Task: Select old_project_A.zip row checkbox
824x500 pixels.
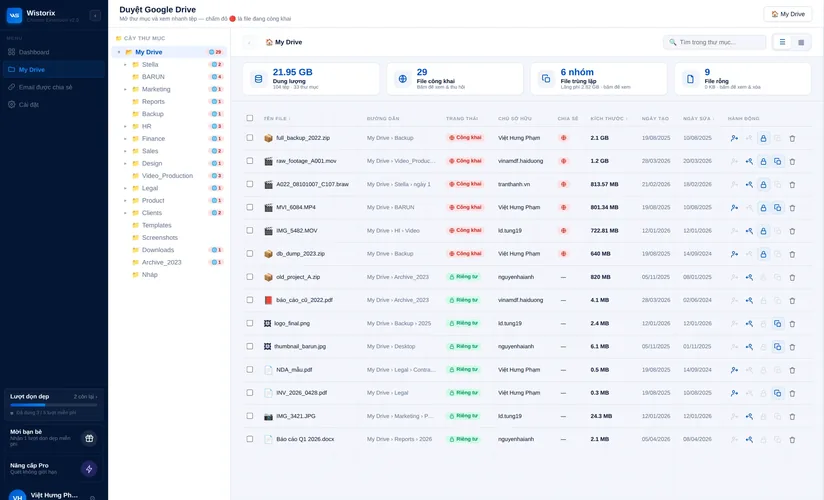Action: pos(250,277)
